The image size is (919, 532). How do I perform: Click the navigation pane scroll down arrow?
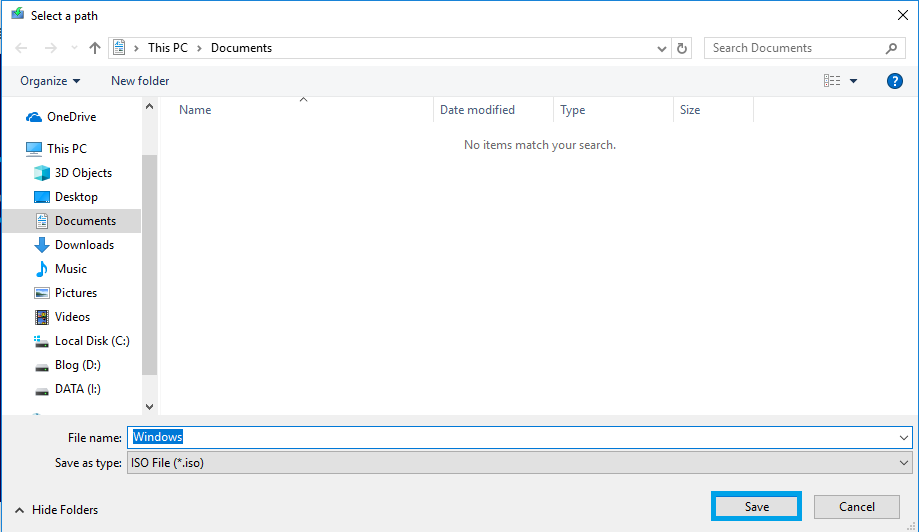tap(149, 407)
